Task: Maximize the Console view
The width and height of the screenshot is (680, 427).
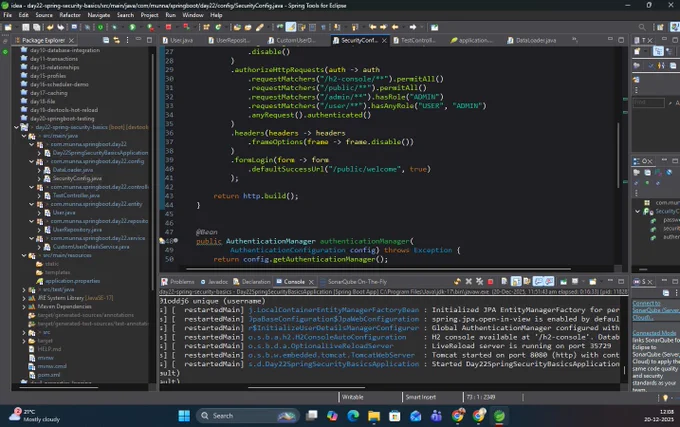Action: coord(621,281)
